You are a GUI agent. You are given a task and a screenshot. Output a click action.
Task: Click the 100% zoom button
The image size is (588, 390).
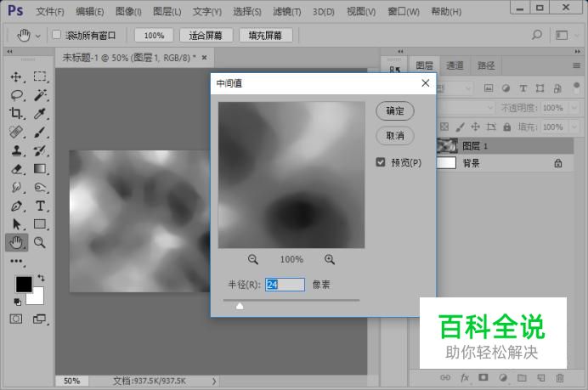(154, 35)
